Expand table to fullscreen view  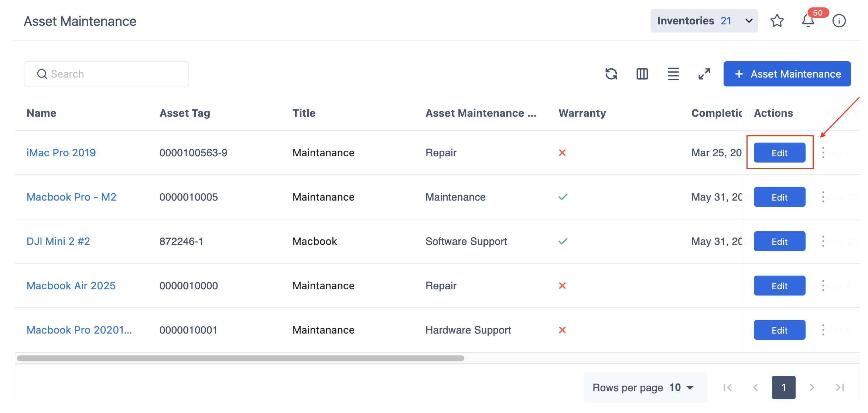pos(704,74)
